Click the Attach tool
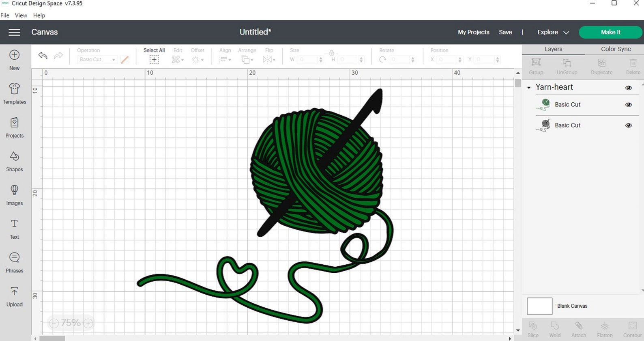The width and height of the screenshot is (644, 341). [579, 329]
